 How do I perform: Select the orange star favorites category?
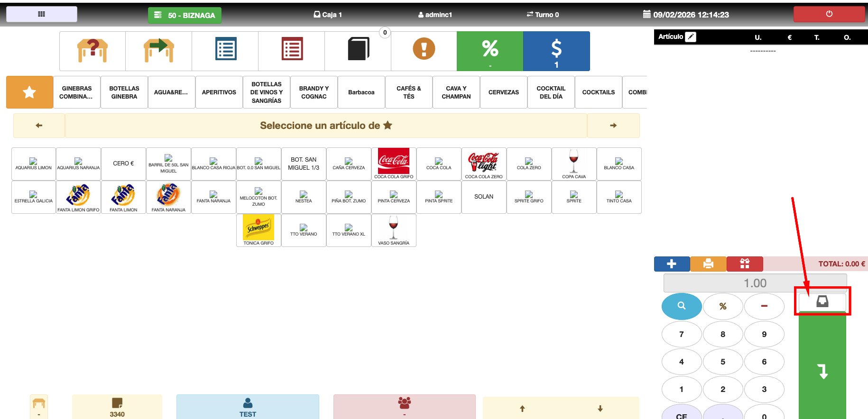29,92
